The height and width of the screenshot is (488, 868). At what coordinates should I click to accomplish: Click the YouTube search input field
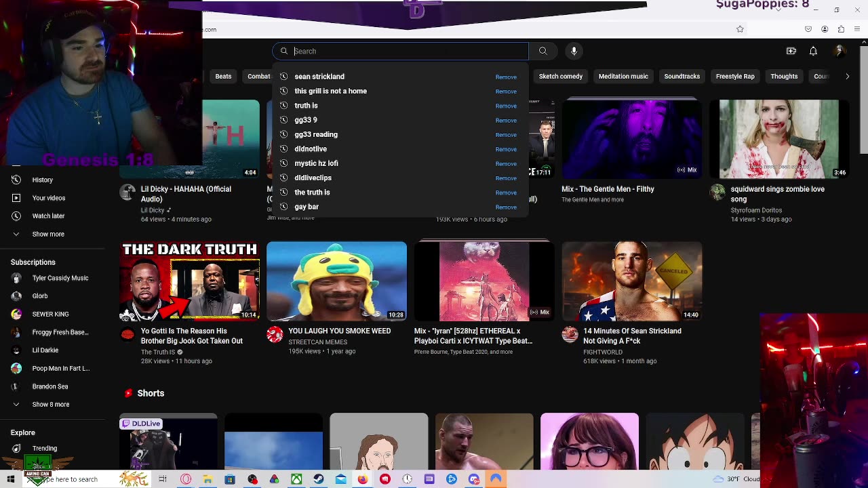coord(400,51)
